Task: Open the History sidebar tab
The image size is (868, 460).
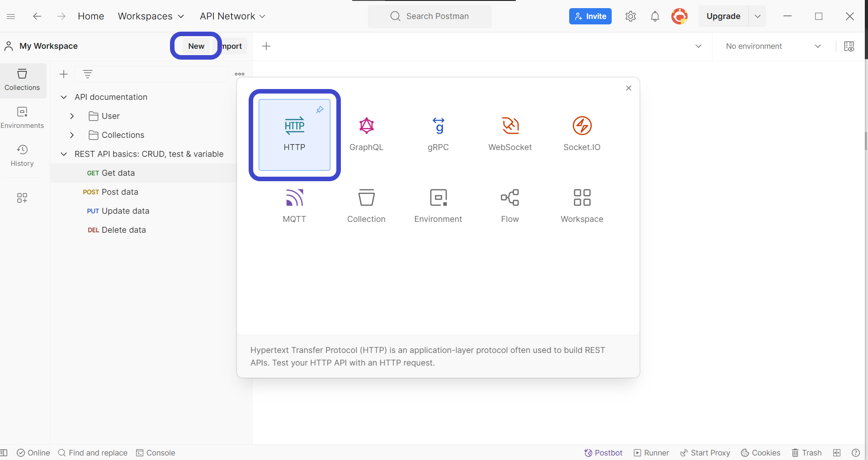Action: [22, 156]
